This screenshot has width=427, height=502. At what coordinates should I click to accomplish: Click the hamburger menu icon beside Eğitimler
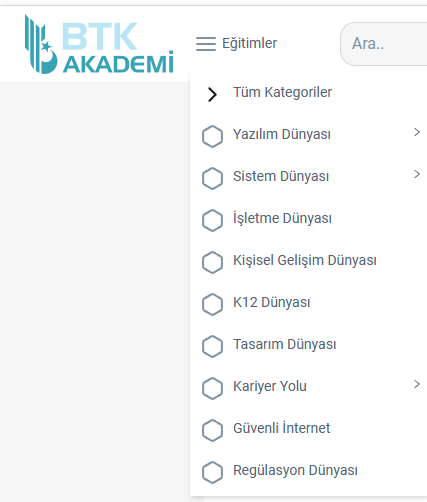(206, 44)
